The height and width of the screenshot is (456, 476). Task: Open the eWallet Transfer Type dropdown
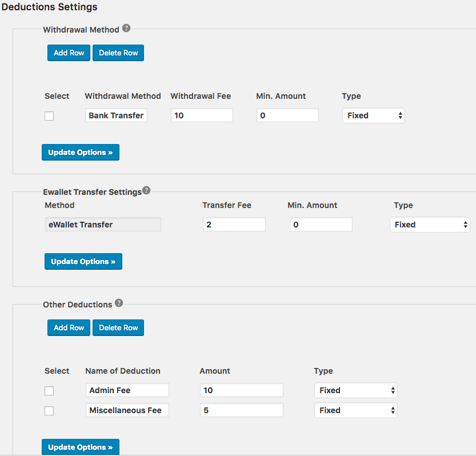click(x=430, y=225)
